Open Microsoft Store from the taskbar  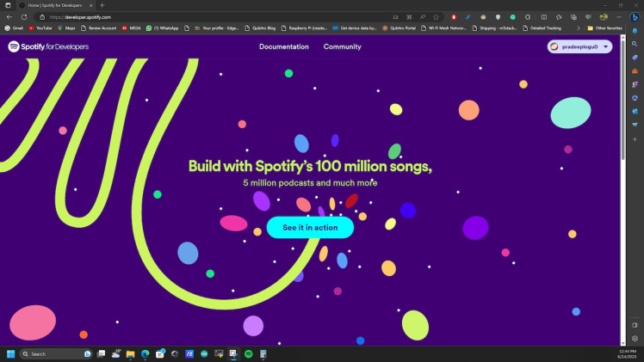[x=160, y=353]
